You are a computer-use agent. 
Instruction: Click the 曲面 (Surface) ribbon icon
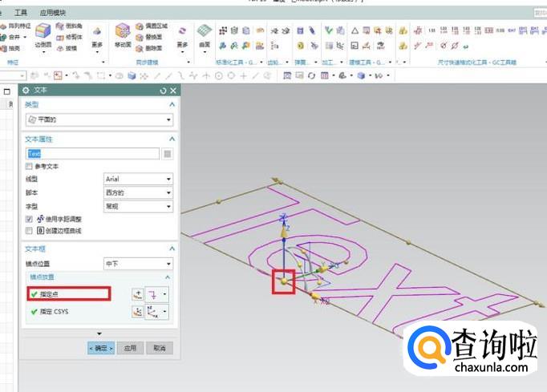pos(205,33)
